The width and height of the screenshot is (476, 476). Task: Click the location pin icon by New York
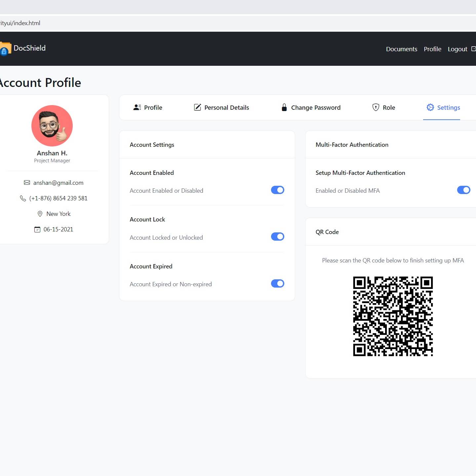click(40, 214)
